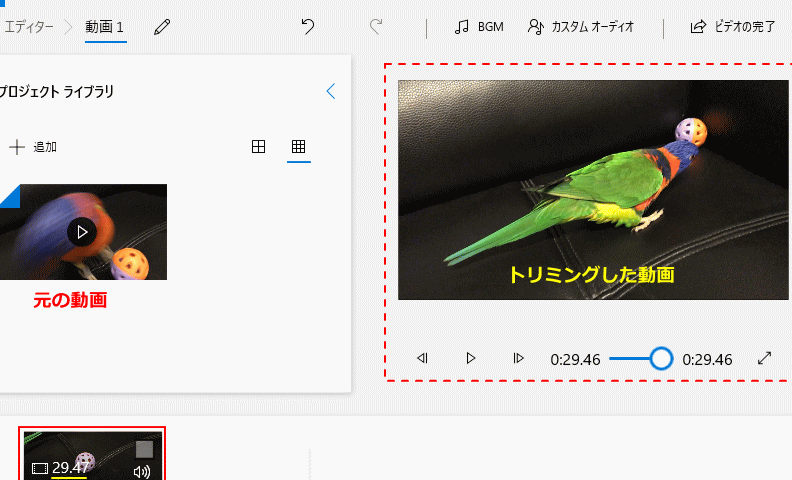Click the volume icon on storyboard clip

point(141,471)
